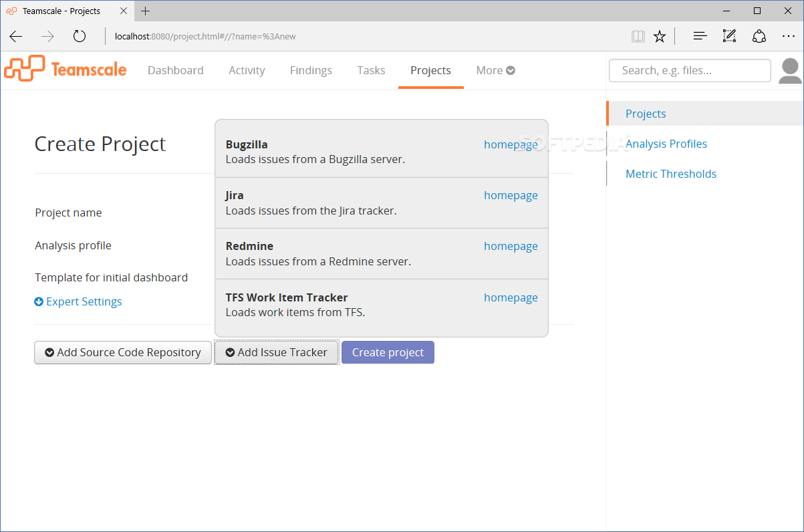The height and width of the screenshot is (532, 804).
Task: Open the TFS Work Item Tracker homepage link
Action: [x=511, y=297]
